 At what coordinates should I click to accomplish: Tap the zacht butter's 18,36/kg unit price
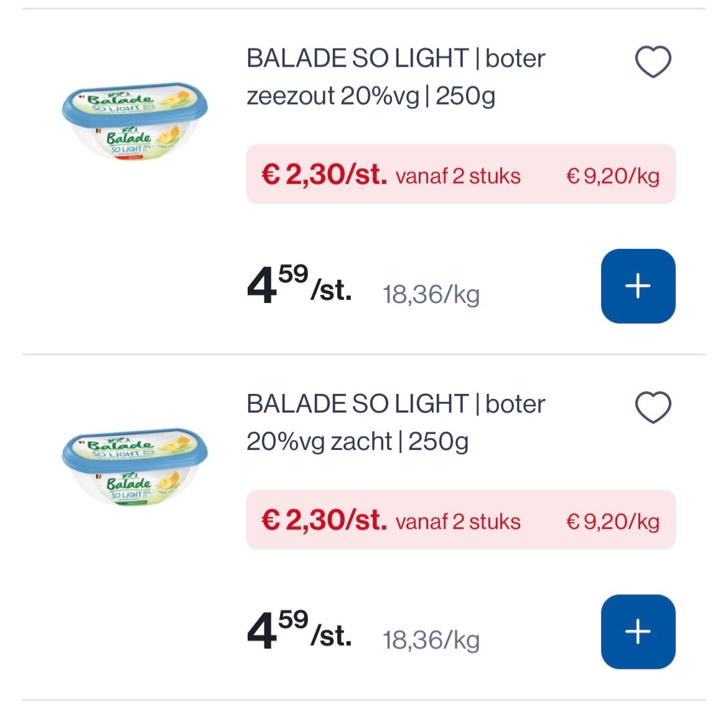pyautogui.click(x=431, y=640)
